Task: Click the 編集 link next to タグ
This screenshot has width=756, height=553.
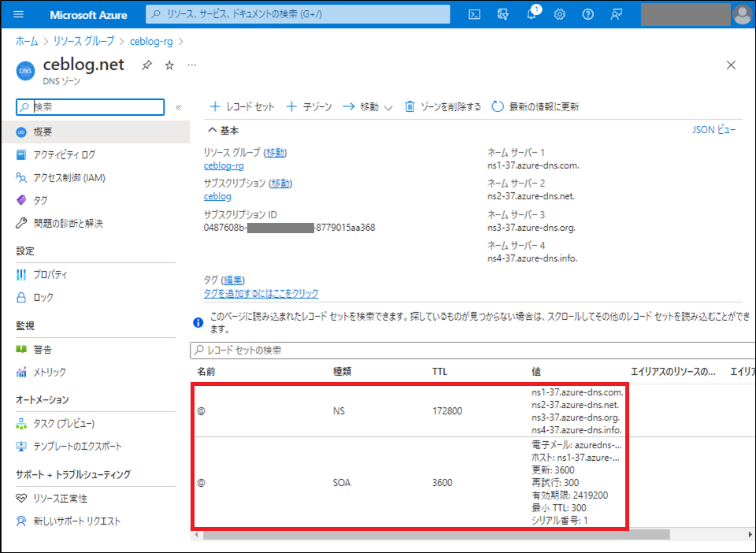Action: (x=233, y=280)
